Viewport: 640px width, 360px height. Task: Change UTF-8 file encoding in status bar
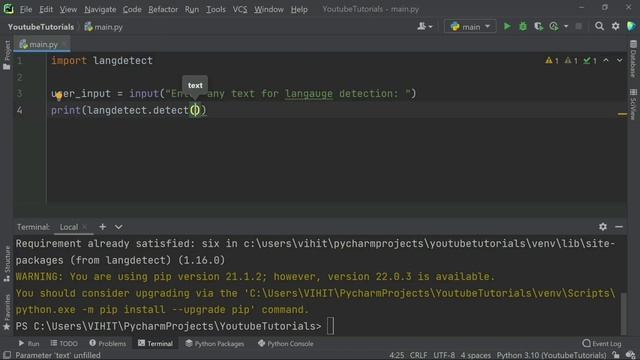[444, 355]
